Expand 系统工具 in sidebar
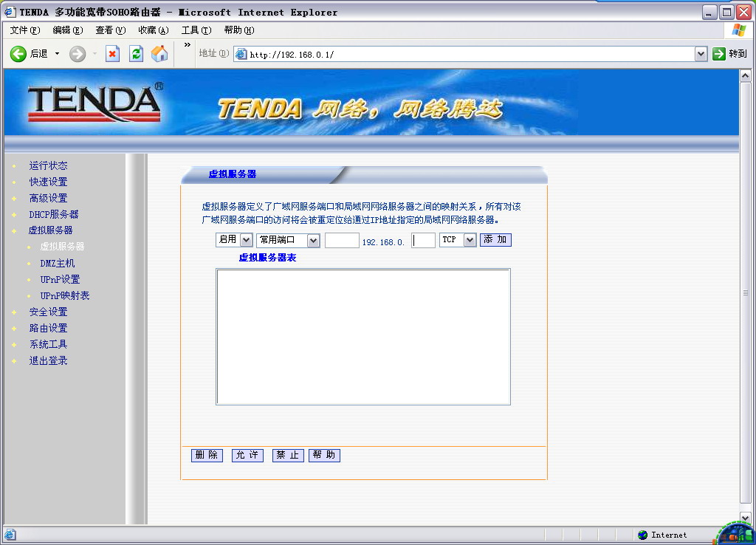 pyautogui.click(x=48, y=344)
